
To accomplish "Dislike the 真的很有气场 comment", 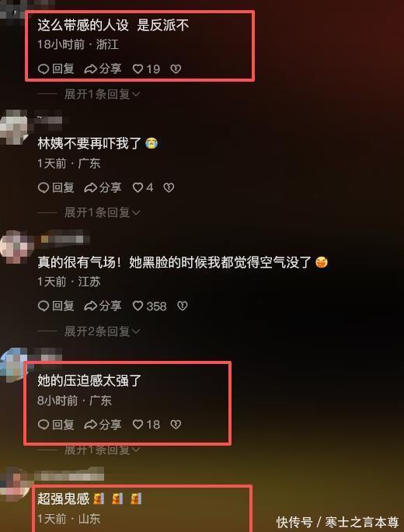I will coord(183,306).
